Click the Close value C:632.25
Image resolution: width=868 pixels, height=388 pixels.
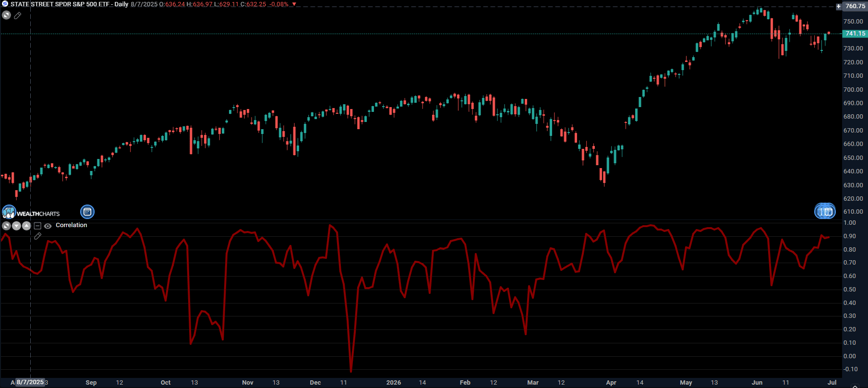(253, 4)
